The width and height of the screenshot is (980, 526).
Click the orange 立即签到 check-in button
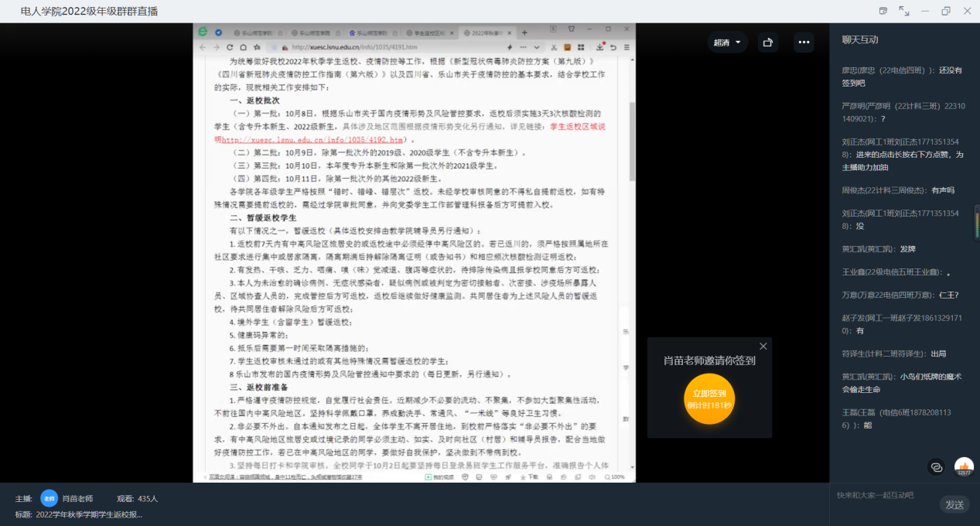pyautogui.click(x=709, y=398)
